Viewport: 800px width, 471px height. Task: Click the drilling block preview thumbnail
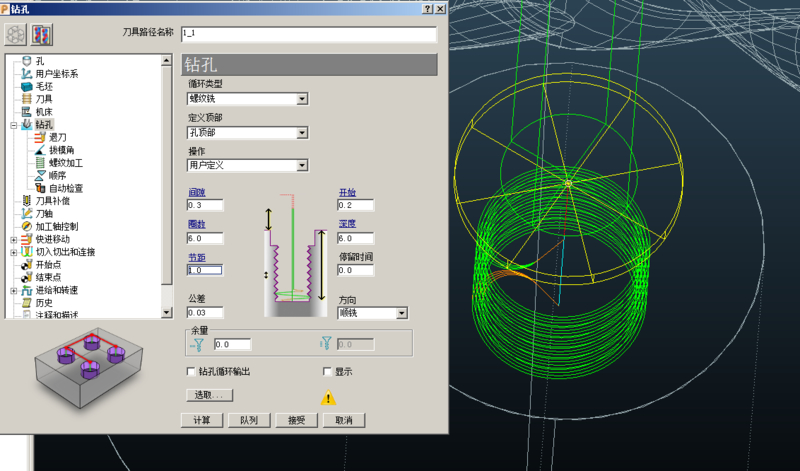pos(89,368)
